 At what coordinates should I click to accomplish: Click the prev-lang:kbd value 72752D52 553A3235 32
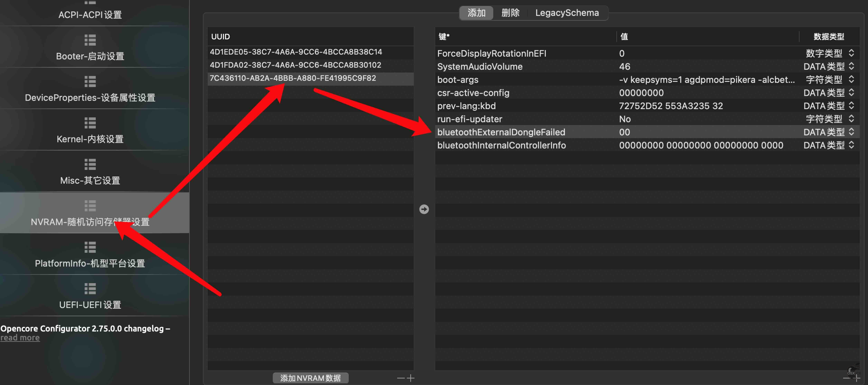click(671, 106)
